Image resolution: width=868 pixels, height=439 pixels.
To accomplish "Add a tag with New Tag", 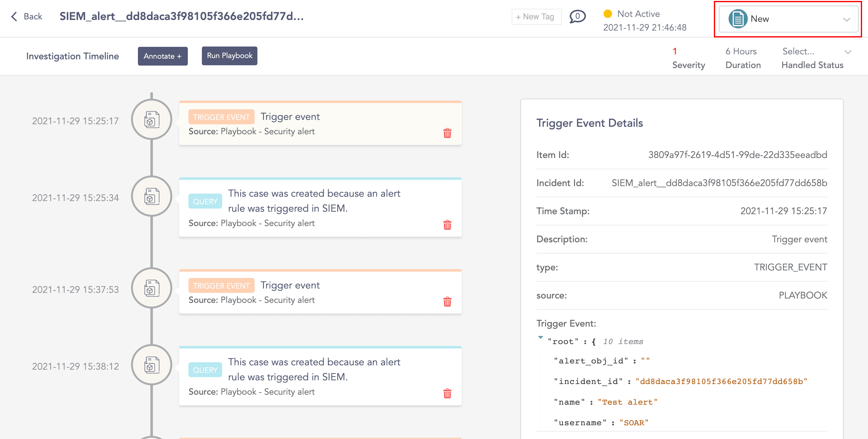I will (x=536, y=16).
